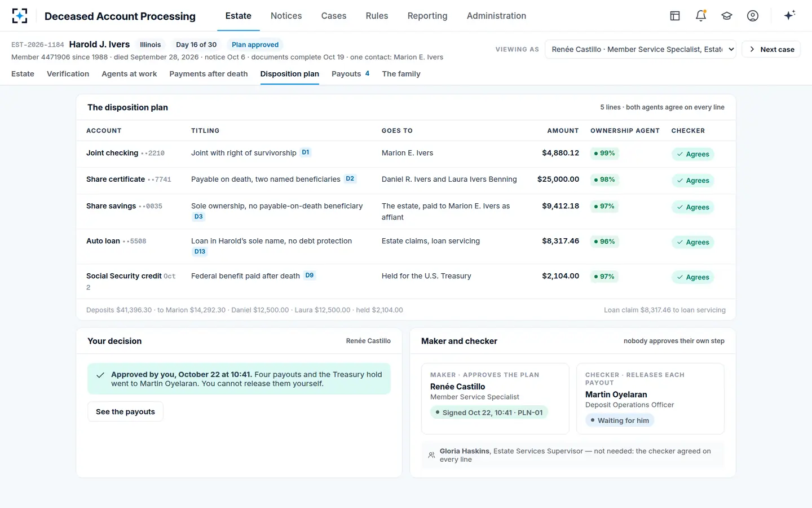Open the notifications bell
Image resolution: width=812 pixels, height=508 pixels.
(701, 16)
